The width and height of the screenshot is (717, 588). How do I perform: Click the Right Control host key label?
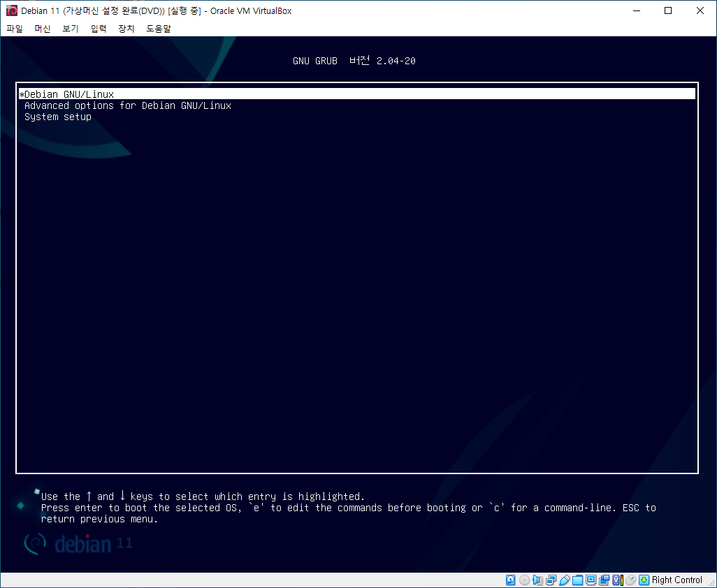pyautogui.click(x=676, y=580)
